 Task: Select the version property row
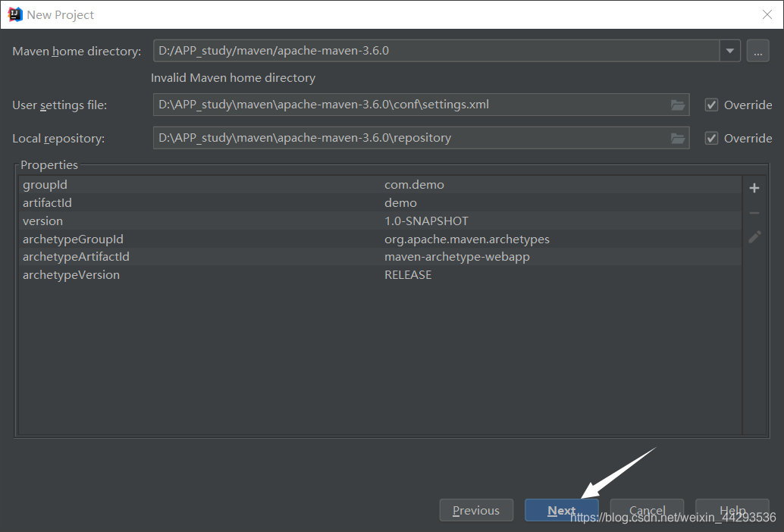(x=380, y=221)
